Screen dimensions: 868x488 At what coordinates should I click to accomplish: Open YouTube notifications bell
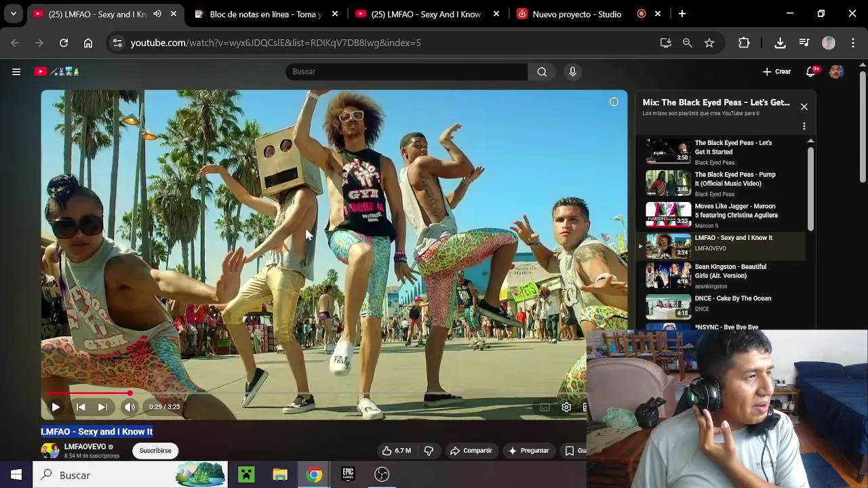(x=811, y=71)
